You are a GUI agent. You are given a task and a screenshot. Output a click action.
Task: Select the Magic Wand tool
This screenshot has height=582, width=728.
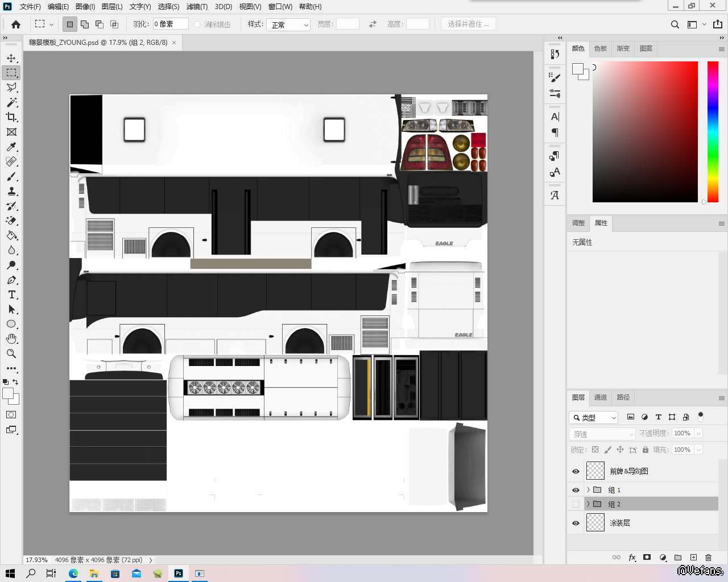tap(11, 102)
